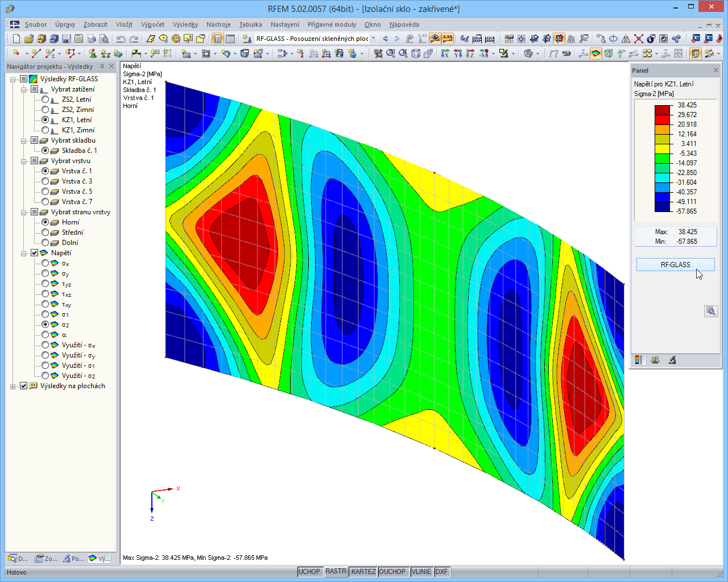Image resolution: width=728 pixels, height=582 pixels.
Task: Uncheck the Napětí checkbox
Action: 34,253
